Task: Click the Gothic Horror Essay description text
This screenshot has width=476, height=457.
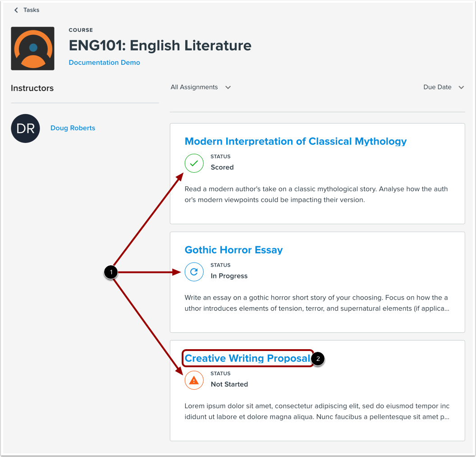Action: (x=317, y=303)
